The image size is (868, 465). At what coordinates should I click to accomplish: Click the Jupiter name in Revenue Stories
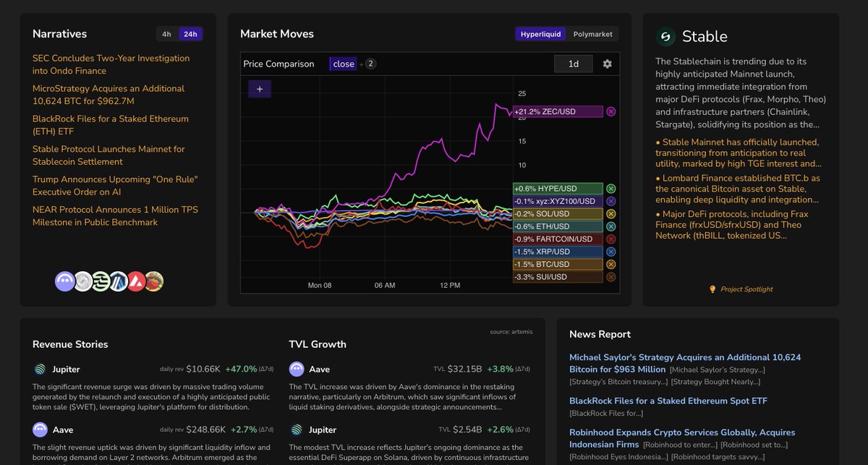coord(66,370)
